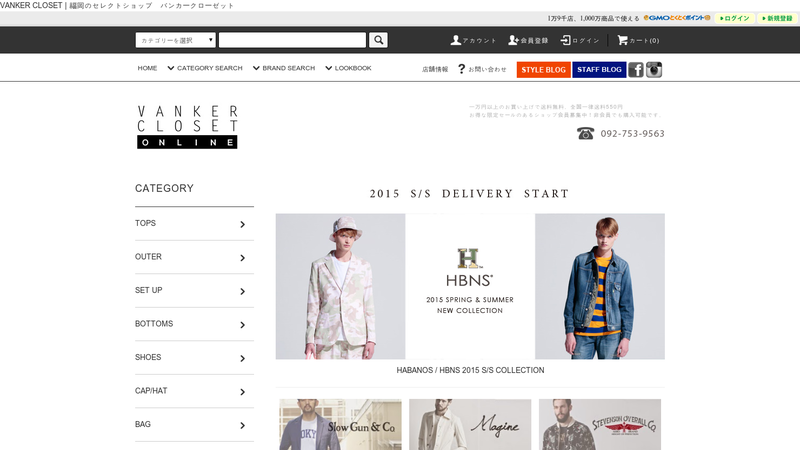This screenshot has width=800, height=450.
Task: Open the HBNS new collection center banner
Action: (x=470, y=286)
